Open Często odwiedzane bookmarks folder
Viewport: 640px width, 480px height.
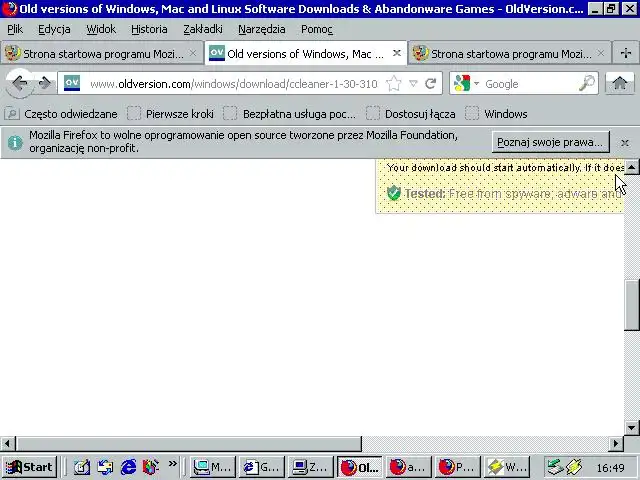(62, 114)
